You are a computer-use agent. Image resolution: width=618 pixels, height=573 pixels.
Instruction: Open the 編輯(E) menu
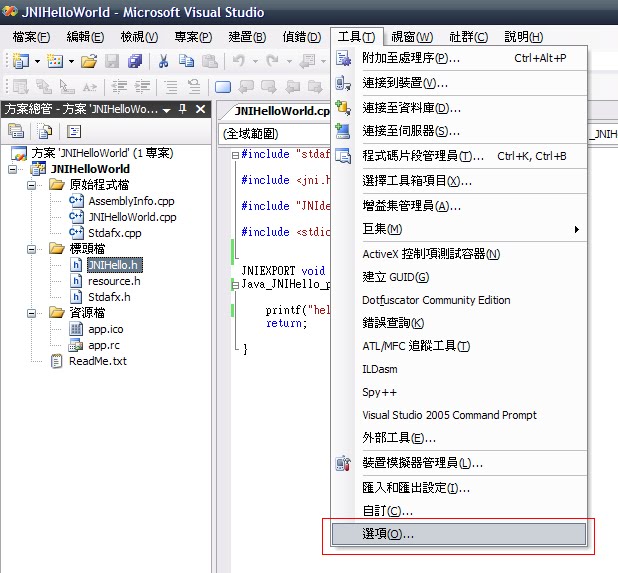(85, 37)
